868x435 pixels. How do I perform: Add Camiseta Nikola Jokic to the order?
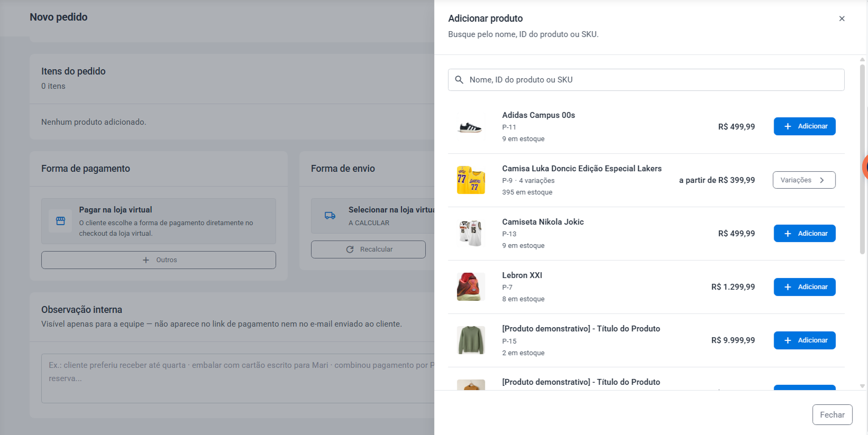805,234
